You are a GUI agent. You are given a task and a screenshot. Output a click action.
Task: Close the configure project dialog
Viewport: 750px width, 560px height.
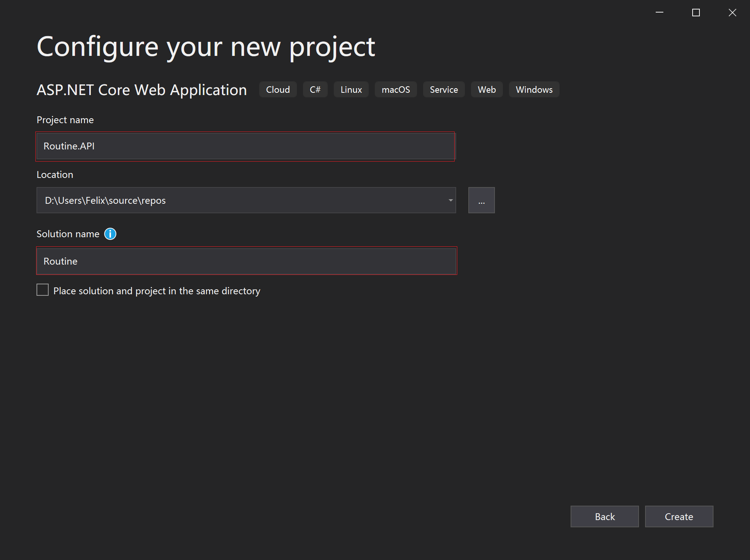[x=733, y=13]
